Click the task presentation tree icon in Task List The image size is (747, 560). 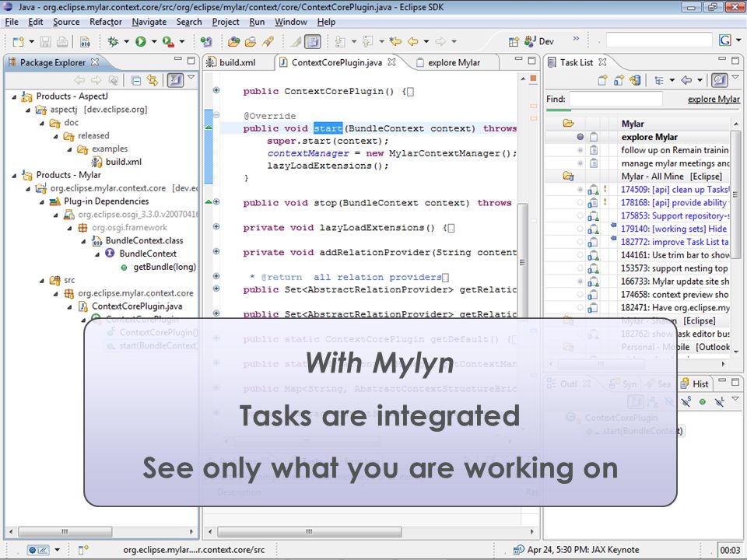click(x=659, y=80)
